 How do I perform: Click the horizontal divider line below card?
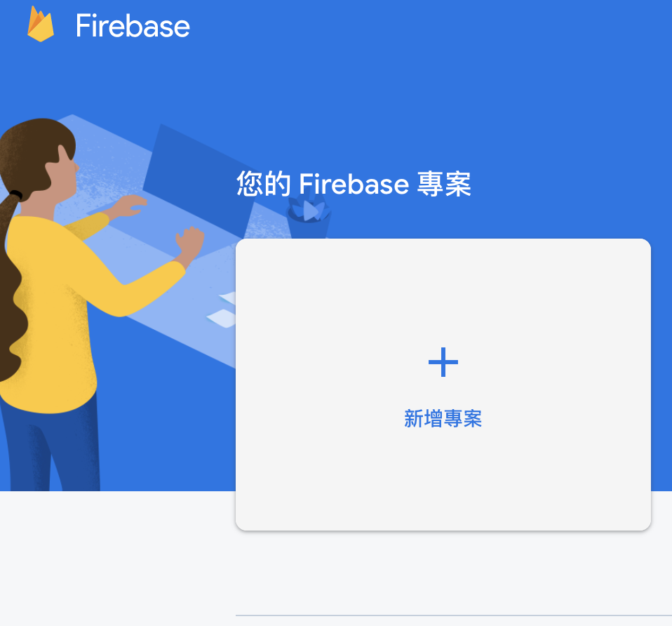[x=454, y=615]
